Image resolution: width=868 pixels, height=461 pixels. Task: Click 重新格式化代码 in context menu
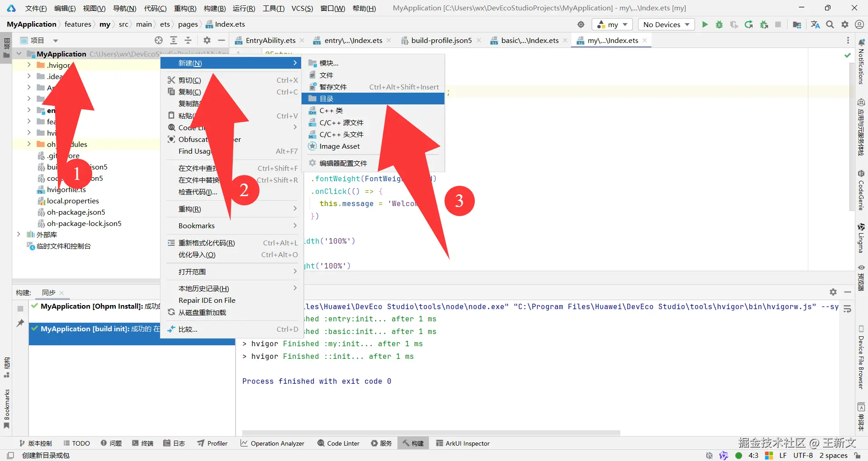232,243
